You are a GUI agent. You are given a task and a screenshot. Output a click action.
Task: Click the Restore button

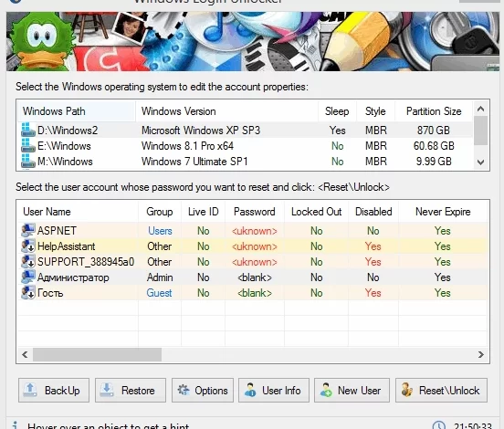[x=131, y=390]
